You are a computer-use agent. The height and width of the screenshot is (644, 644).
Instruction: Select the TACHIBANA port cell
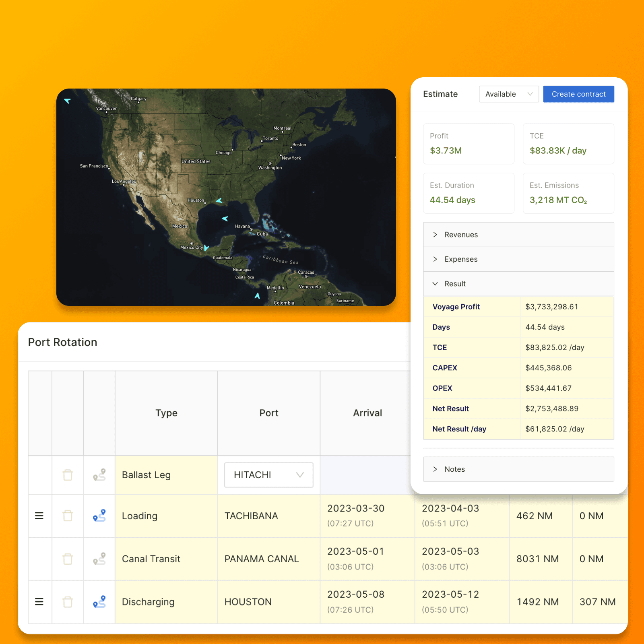pyautogui.click(x=269, y=516)
